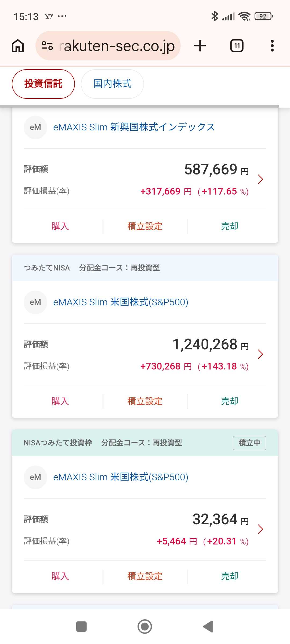Expand details arrow for 32,364円 holding
The width and height of the screenshot is (290, 644).
coord(260,529)
